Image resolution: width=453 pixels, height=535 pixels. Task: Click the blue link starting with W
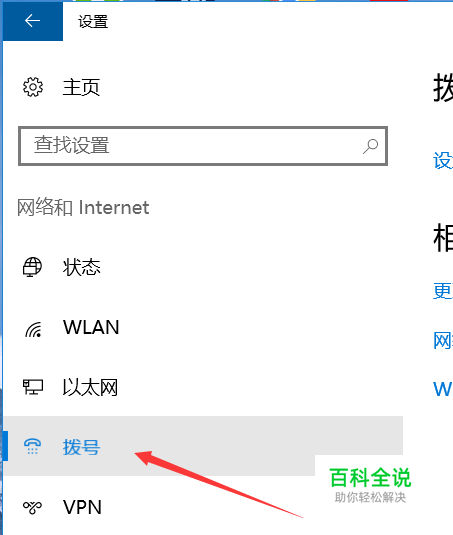[x=443, y=389]
